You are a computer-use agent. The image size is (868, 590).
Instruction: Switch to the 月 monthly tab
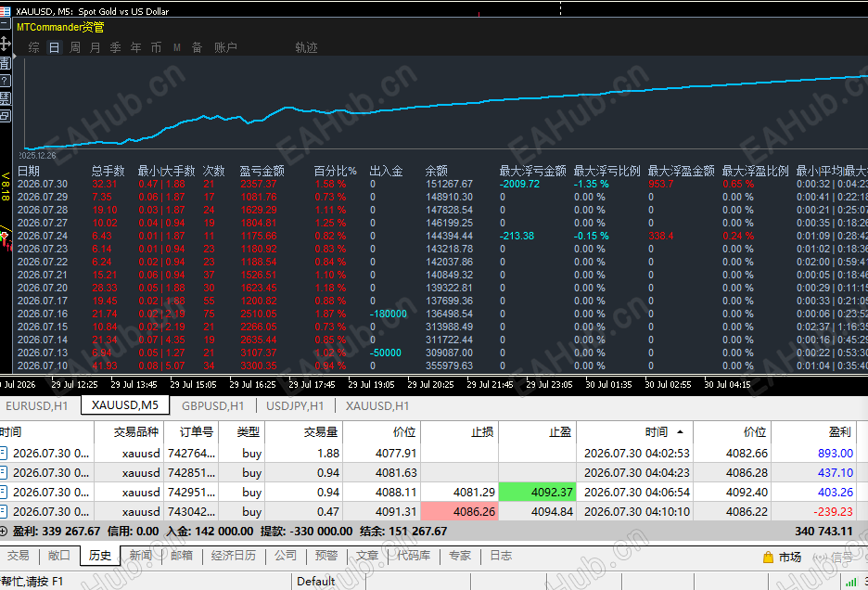coord(96,47)
